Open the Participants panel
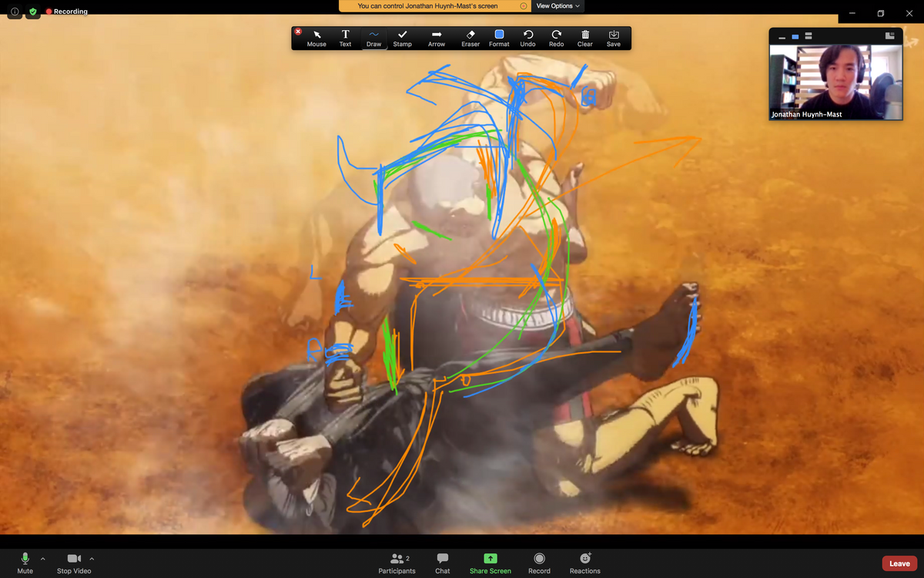 point(397,563)
